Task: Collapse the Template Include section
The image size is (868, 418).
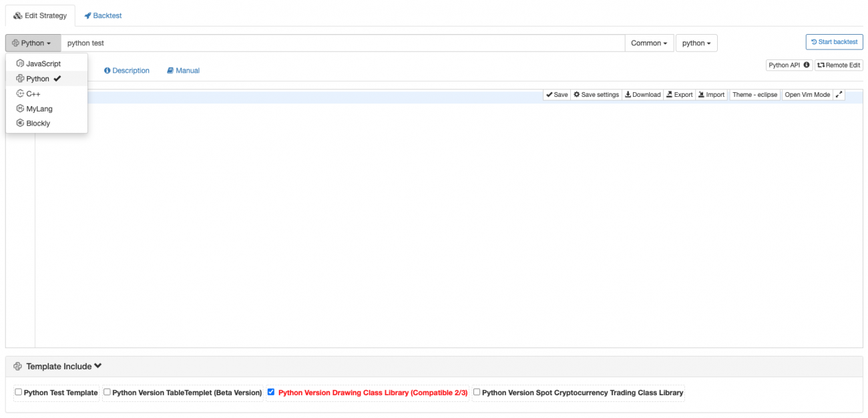Action: [97, 366]
